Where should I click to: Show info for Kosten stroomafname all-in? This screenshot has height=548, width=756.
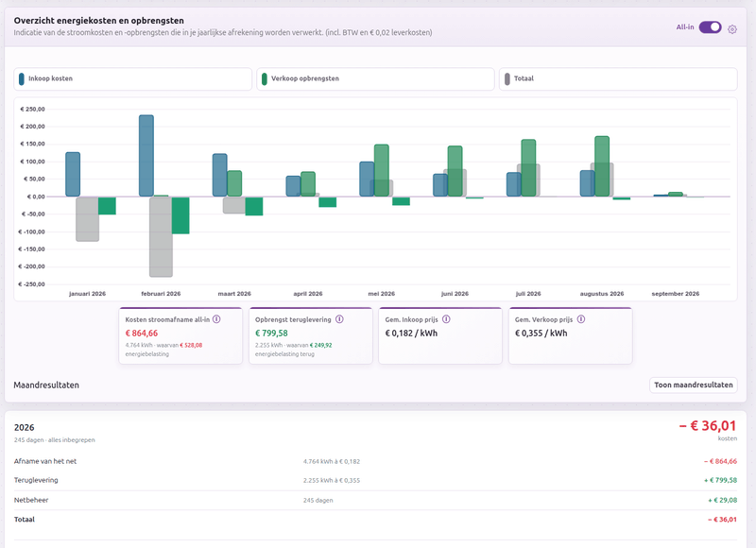coord(216,319)
